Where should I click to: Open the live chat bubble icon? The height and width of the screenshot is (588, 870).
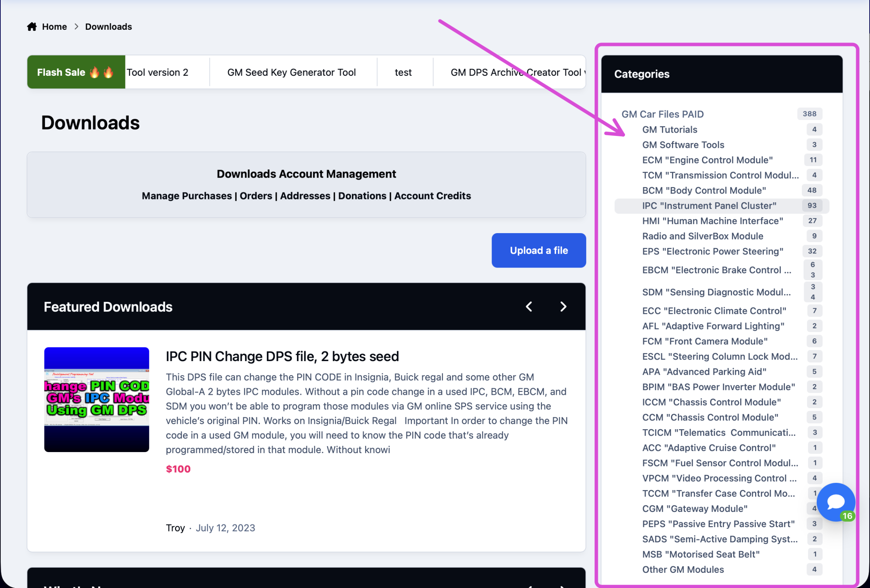(x=836, y=502)
